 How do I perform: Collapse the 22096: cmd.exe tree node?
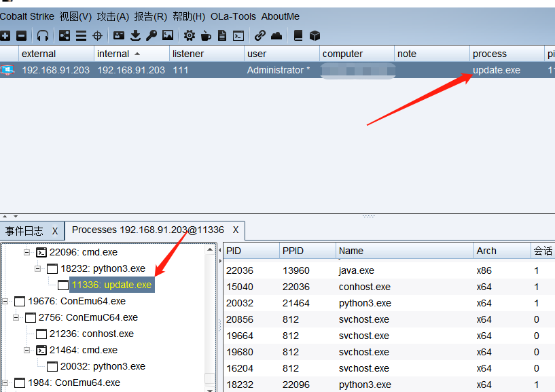26,252
